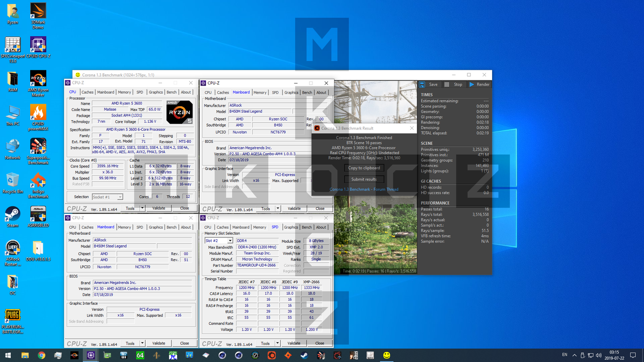This screenshot has height=362, width=644.
Task: Launch CPUID CPU-Z desktop shortcut
Action: (x=38, y=48)
